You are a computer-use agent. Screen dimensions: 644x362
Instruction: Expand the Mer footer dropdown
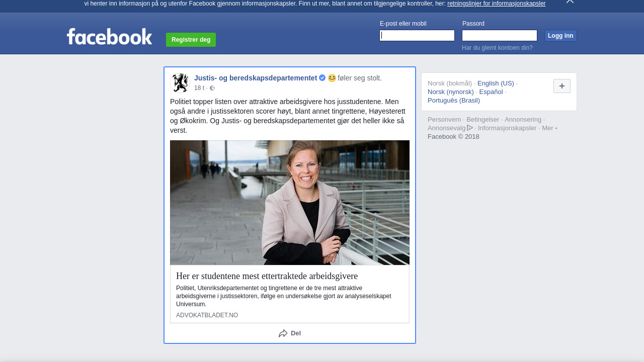coord(549,128)
